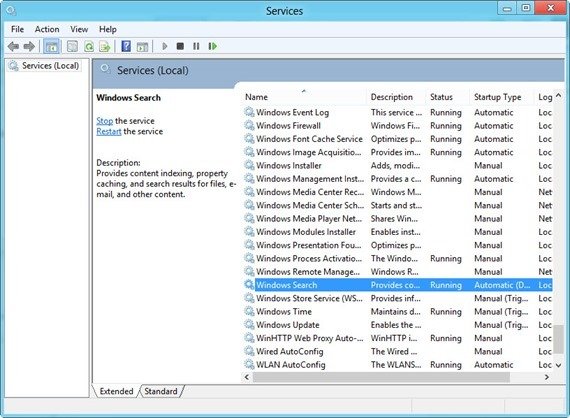Select the Windows Media Player Net... row
Screen dimensions: 570x418
point(398,218)
